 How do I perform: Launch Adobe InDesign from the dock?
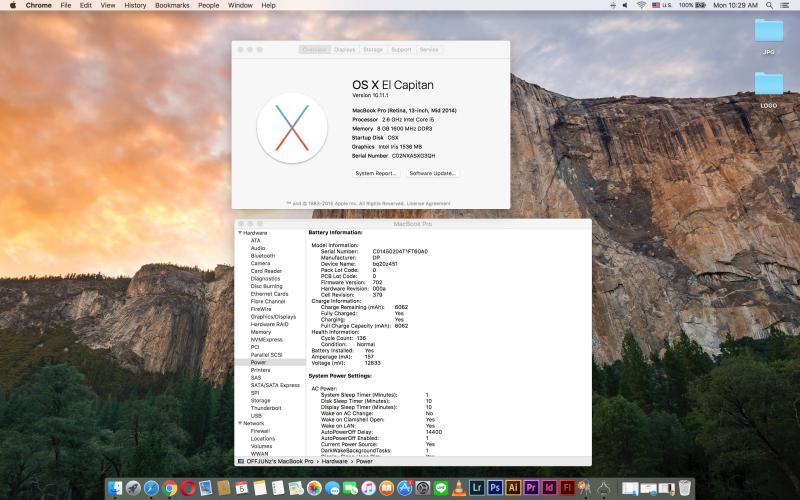pyautogui.click(x=549, y=488)
